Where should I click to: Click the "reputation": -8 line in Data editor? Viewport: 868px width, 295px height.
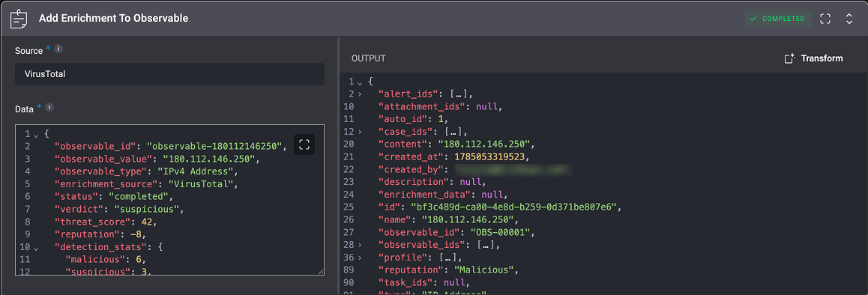100,234
